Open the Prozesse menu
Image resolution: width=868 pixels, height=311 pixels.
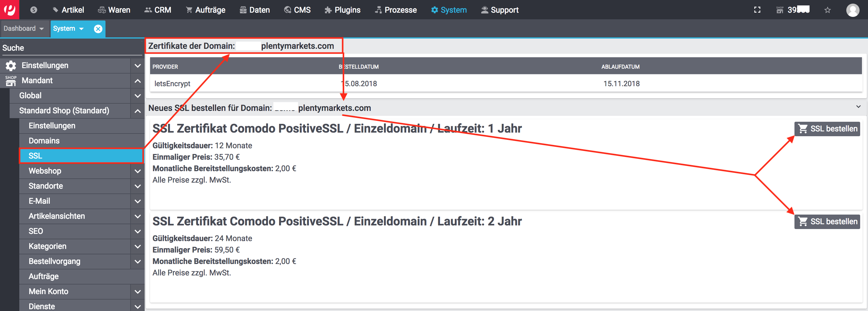pyautogui.click(x=396, y=10)
